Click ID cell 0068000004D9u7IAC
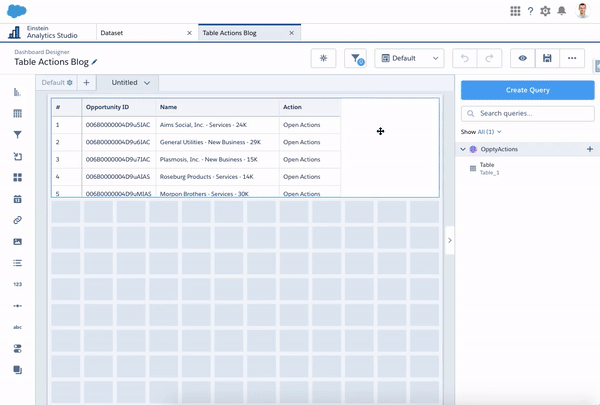 pos(118,159)
